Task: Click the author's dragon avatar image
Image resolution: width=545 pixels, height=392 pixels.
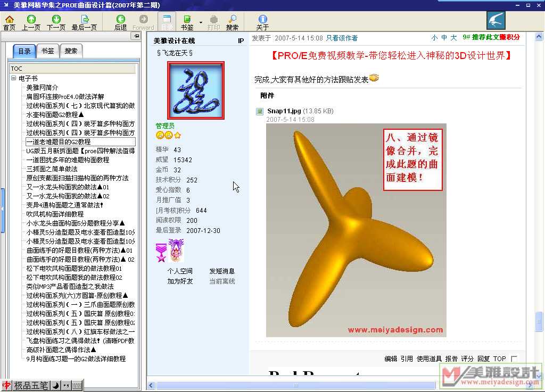Action: coord(196,90)
